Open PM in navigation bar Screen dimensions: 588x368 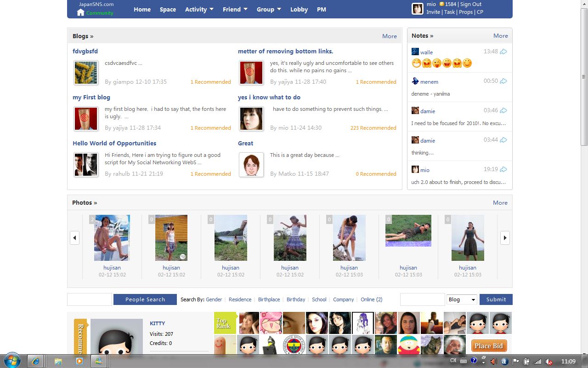pos(322,9)
